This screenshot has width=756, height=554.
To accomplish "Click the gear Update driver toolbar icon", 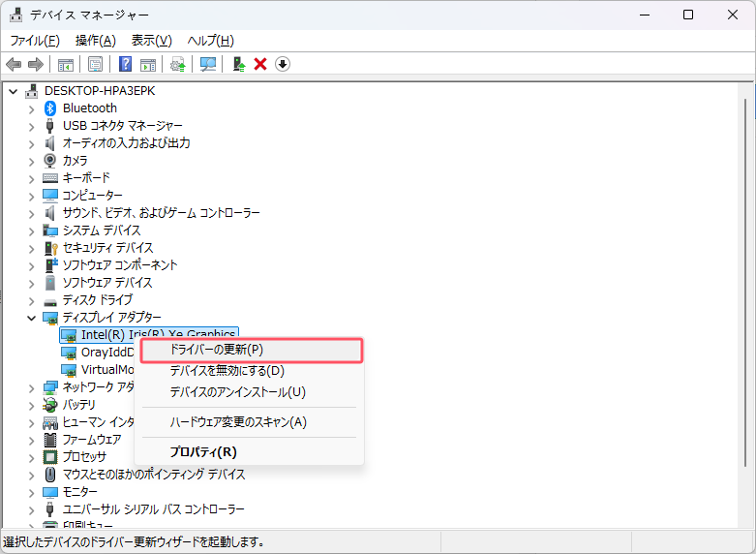I will click(x=178, y=64).
